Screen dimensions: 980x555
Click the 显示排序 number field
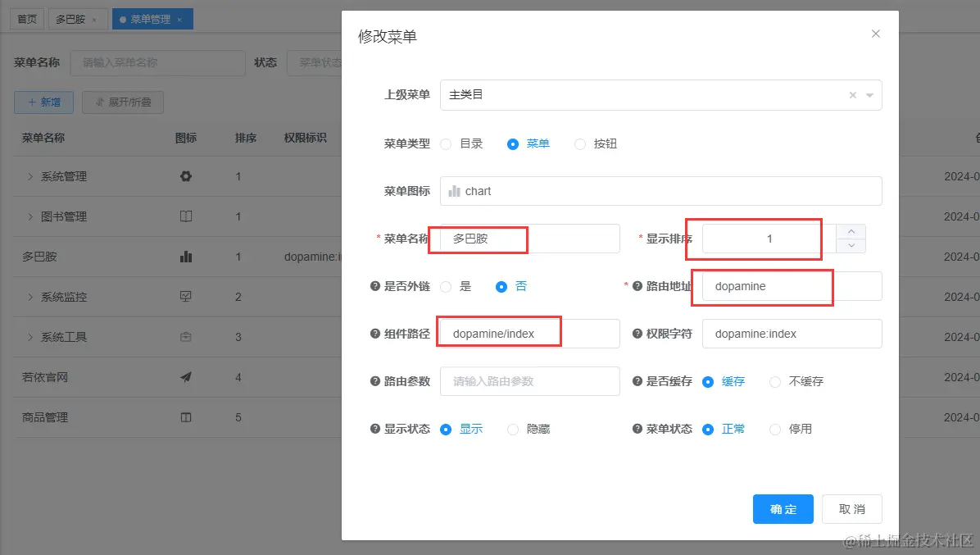point(769,239)
